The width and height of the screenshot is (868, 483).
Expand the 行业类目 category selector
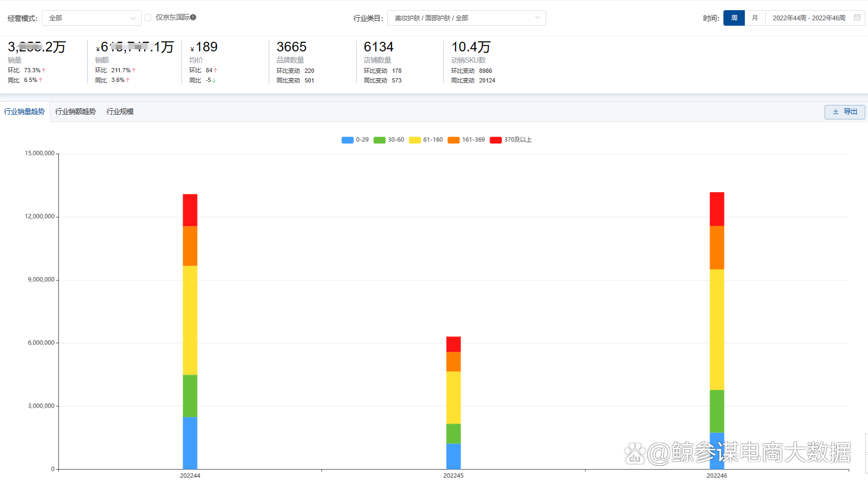point(466,18)
